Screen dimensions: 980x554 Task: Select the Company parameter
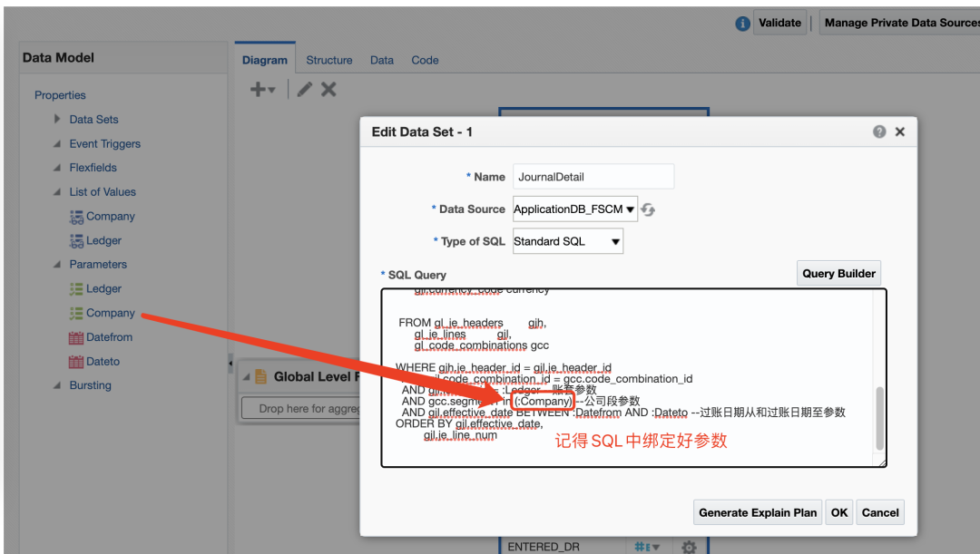coord(110,313)
